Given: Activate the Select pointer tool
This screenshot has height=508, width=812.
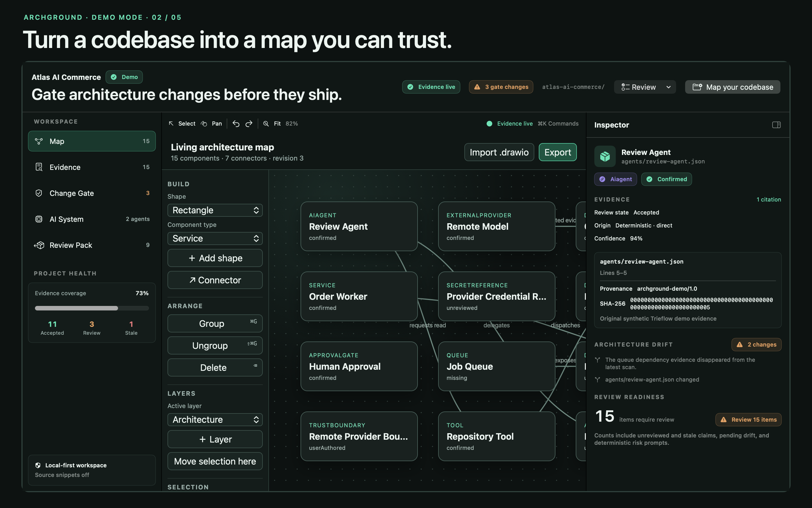Looking at the screenshot, I should [182, 124].
